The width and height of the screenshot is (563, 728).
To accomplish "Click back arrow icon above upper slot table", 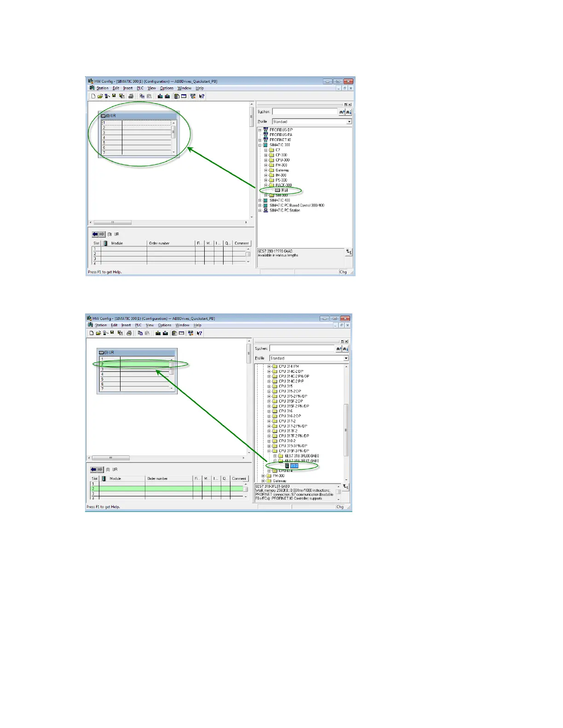I will (95, 234).
